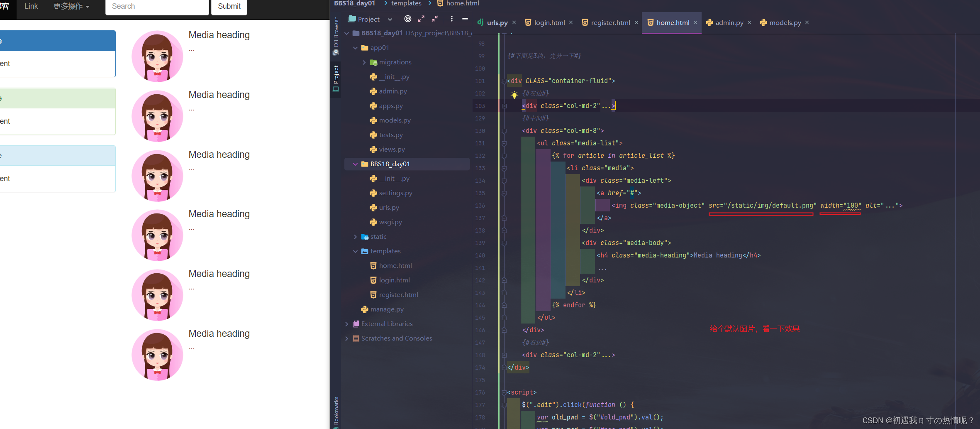Click the lightbulb intention icon at line 102
The image size is (980, 429).
[514, 95]
